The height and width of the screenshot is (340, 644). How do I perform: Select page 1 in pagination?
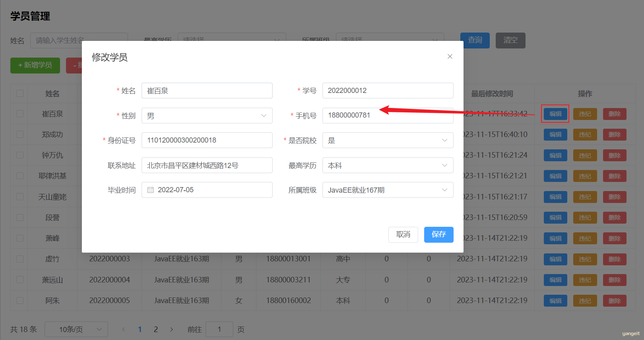[140, 329]
